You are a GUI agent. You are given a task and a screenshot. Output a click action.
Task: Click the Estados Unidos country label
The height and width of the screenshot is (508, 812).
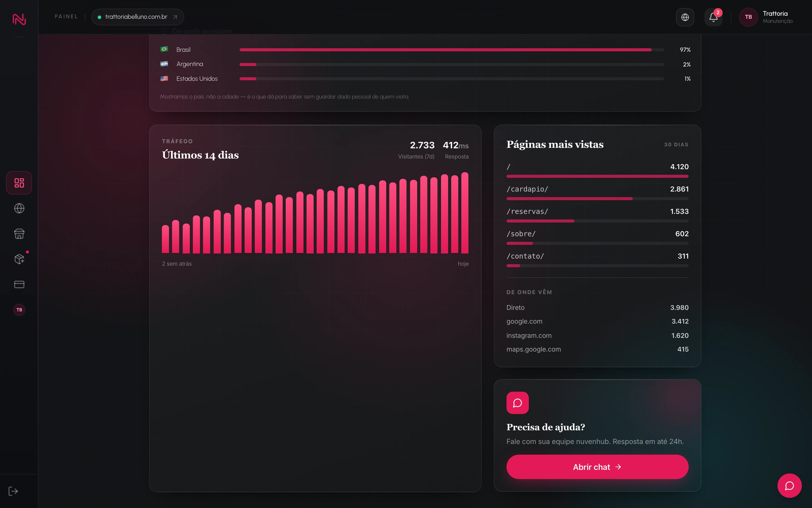(197, 78)
